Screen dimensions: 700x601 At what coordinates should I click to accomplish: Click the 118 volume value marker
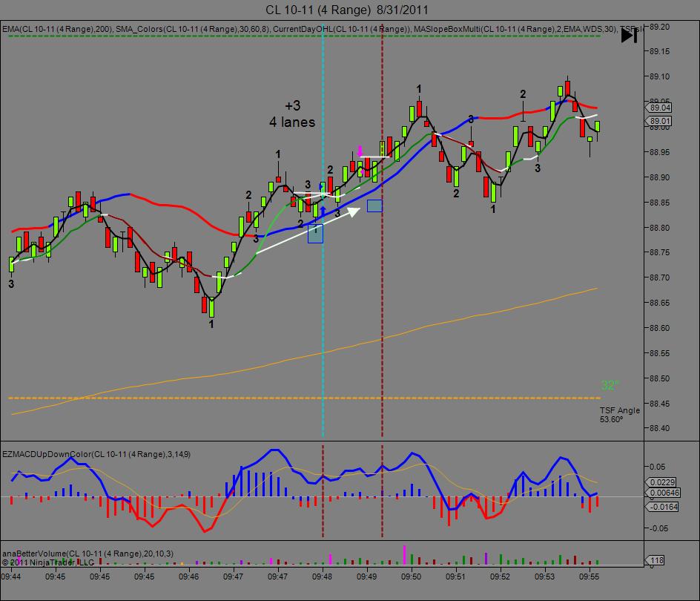pyautogui.click(x=656, y=560)
